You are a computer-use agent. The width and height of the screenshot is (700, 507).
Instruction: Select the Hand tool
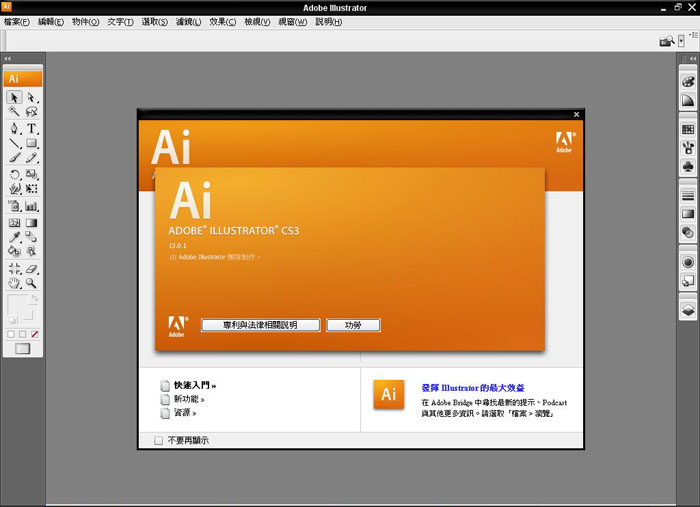tap(14, 283)
